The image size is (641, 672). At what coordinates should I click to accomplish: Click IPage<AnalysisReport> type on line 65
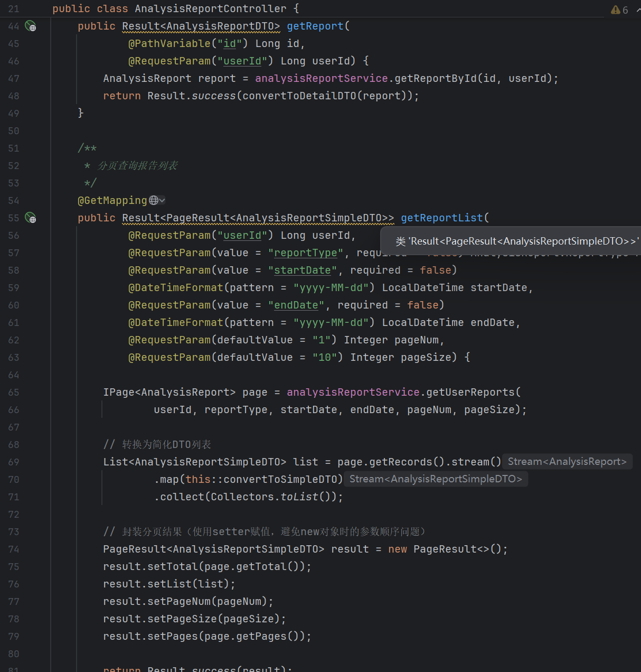tap(169, 393)
